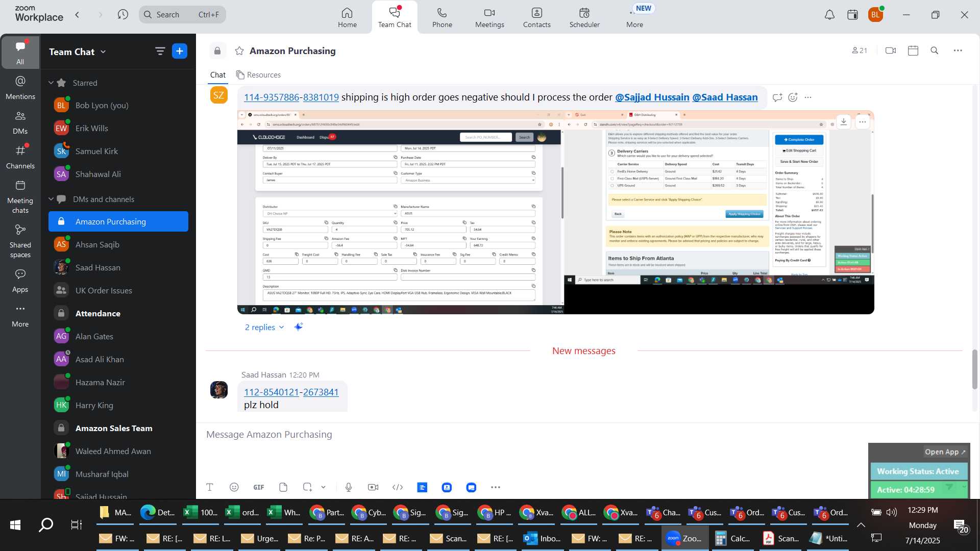Image resolution: width=980 pixels, height=551 pixels.
Task: React to SZ's message with emoji
Action: tap(793, 97)
